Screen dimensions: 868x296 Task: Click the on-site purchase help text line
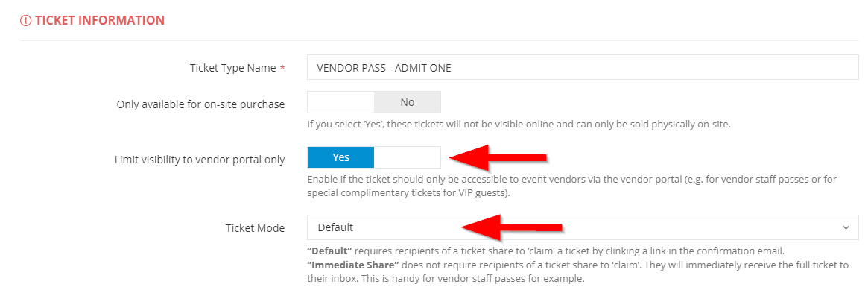coord(519,125)
